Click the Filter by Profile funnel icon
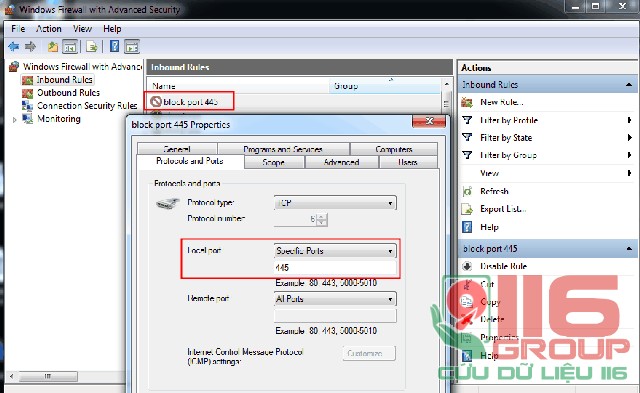The height and width of the screenshot is (393, 640). [x=467, y=120]
